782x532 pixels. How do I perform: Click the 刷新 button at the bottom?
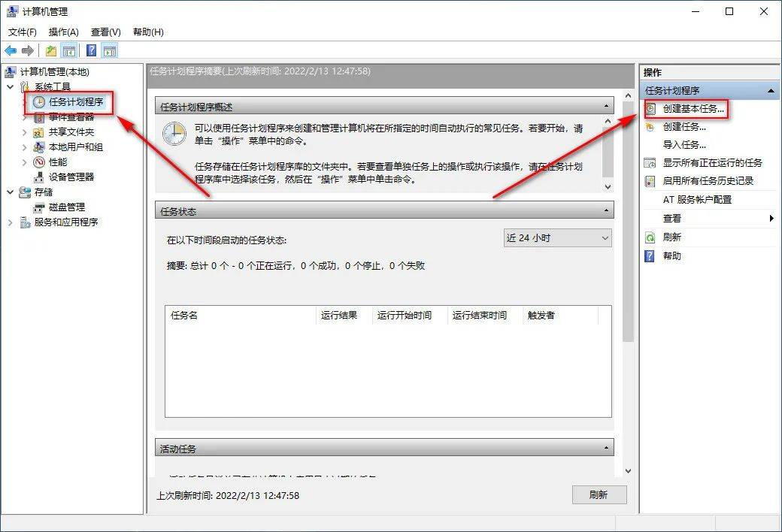click(x=599, y=494)
